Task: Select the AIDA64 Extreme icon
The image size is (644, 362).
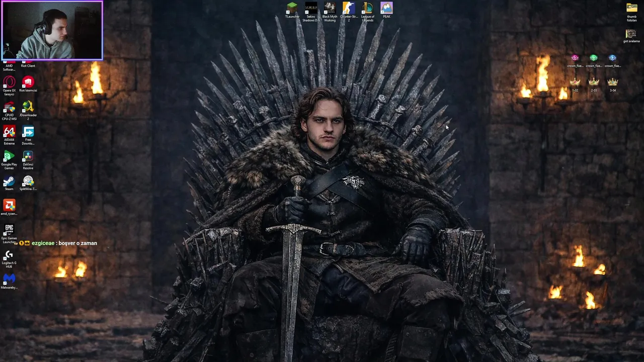Action: coord(9,135)
